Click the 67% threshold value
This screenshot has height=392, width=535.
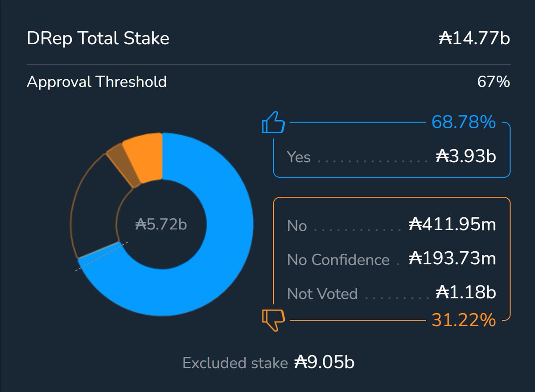click(493, 82)
